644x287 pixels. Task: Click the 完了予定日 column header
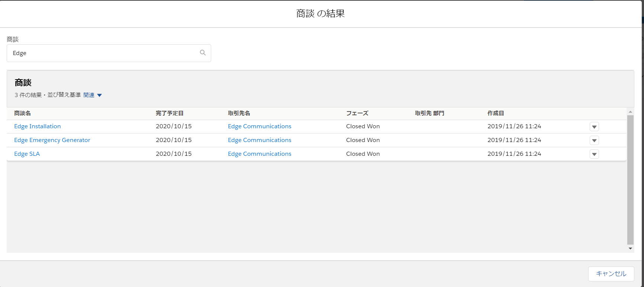pos(170,113)
